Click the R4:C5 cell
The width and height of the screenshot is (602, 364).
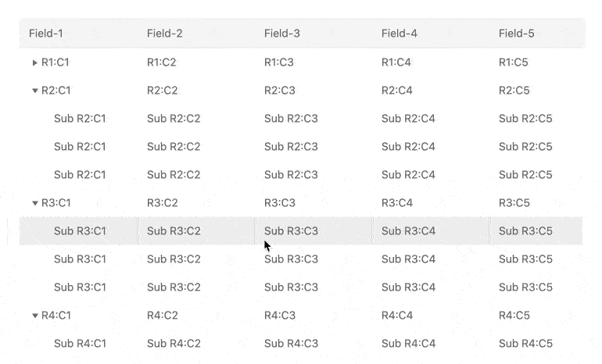(514, 316)
